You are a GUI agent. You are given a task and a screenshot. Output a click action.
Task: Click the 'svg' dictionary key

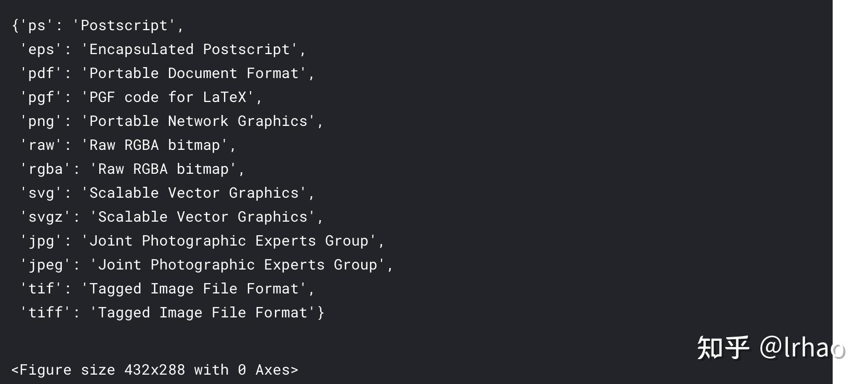click(41, 193)
